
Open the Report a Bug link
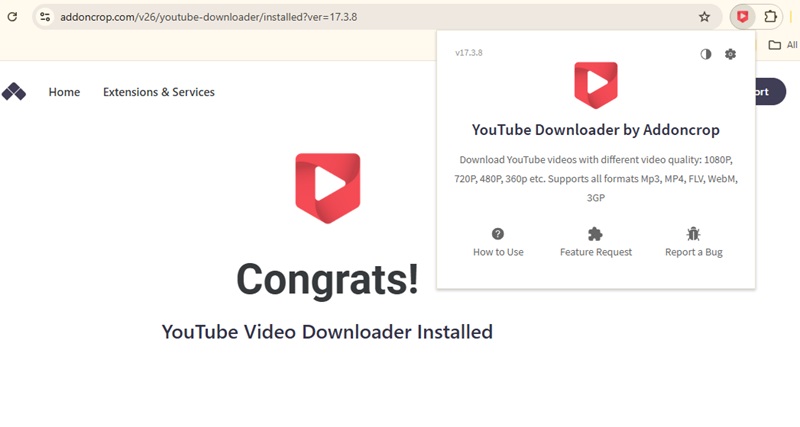694,252
